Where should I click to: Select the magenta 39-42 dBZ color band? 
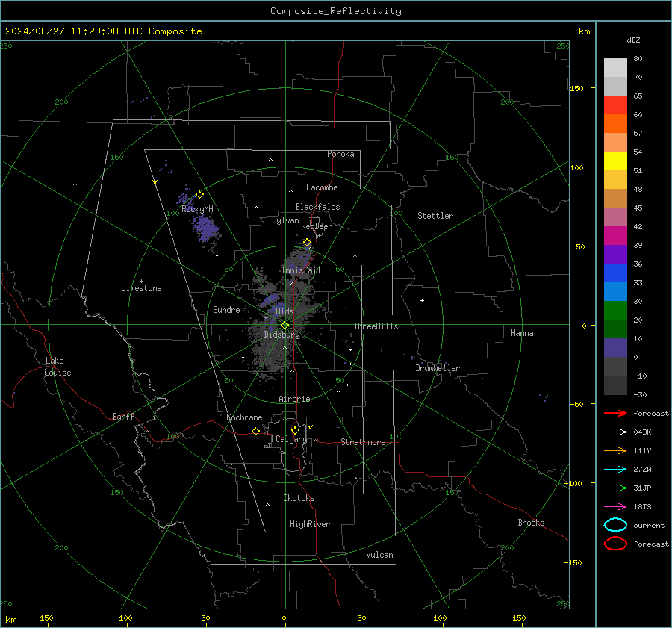click(615, 236)
